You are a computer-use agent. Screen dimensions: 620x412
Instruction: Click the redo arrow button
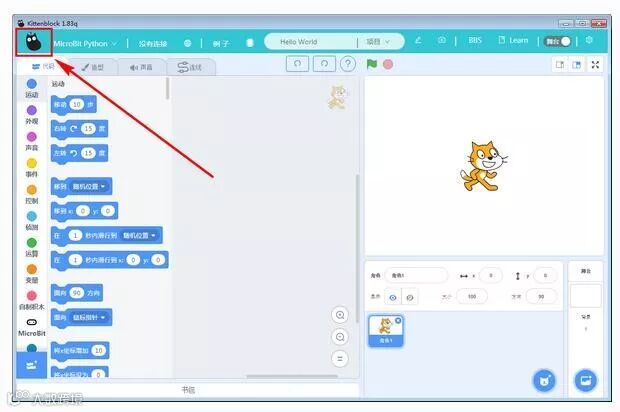324,64
